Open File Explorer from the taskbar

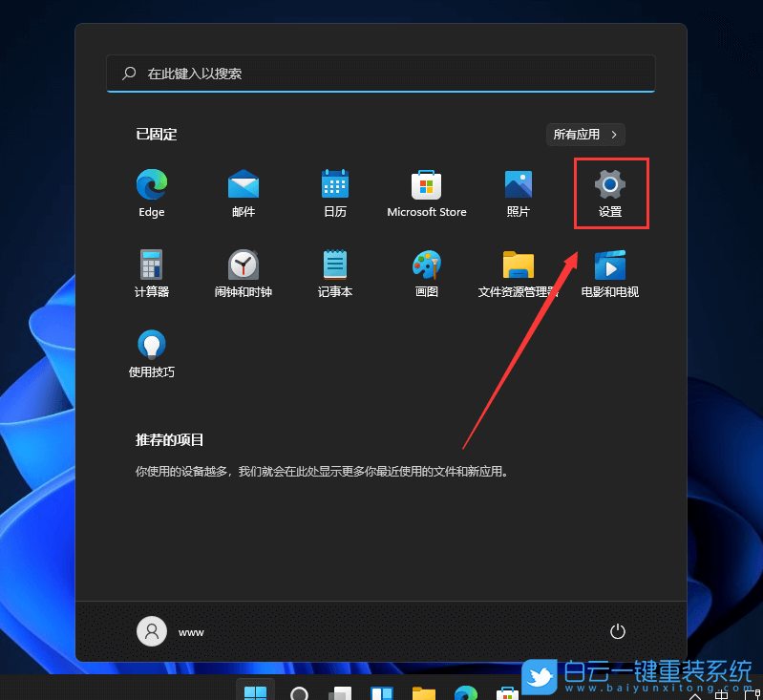point(423,693)
